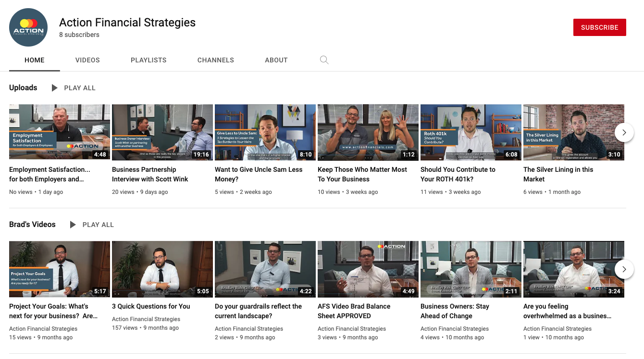
Task: Advance the Uploads row with the right arrow
Action: [x=624, y=132]
